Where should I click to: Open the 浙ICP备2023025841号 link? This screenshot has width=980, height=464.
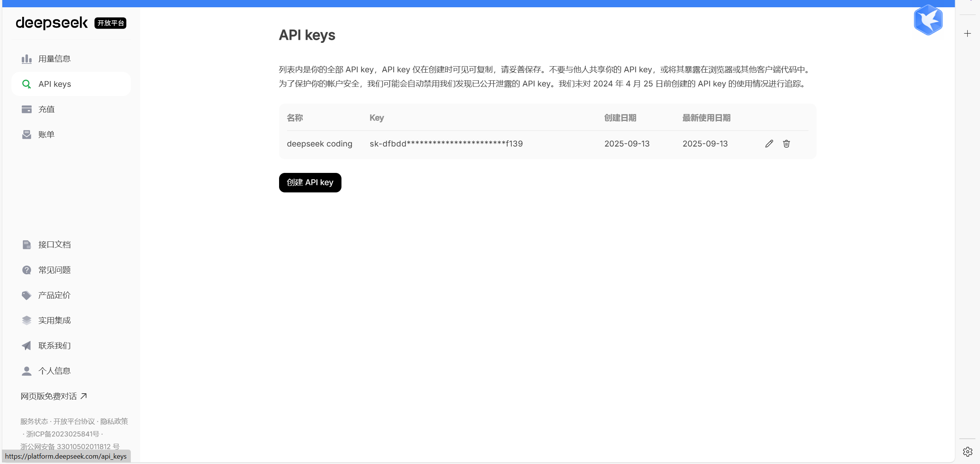tap(63, 434)
